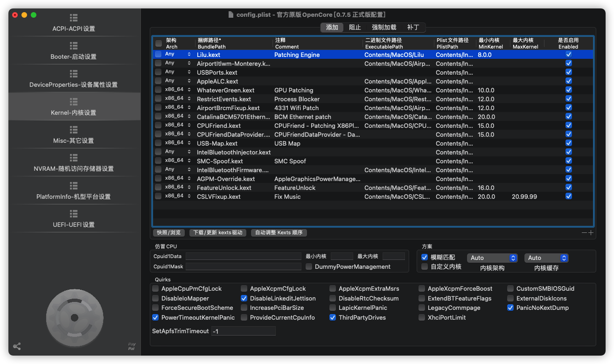Uncheck the PanicNoKextDump quirk
This screenshot has width=614, height=364.
click(x=510, y=308)
